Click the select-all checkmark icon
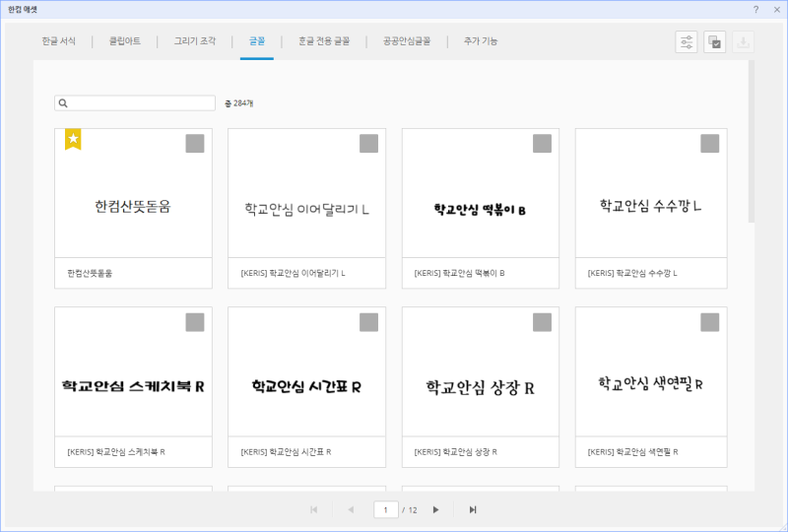 click(x=714, y=41)
